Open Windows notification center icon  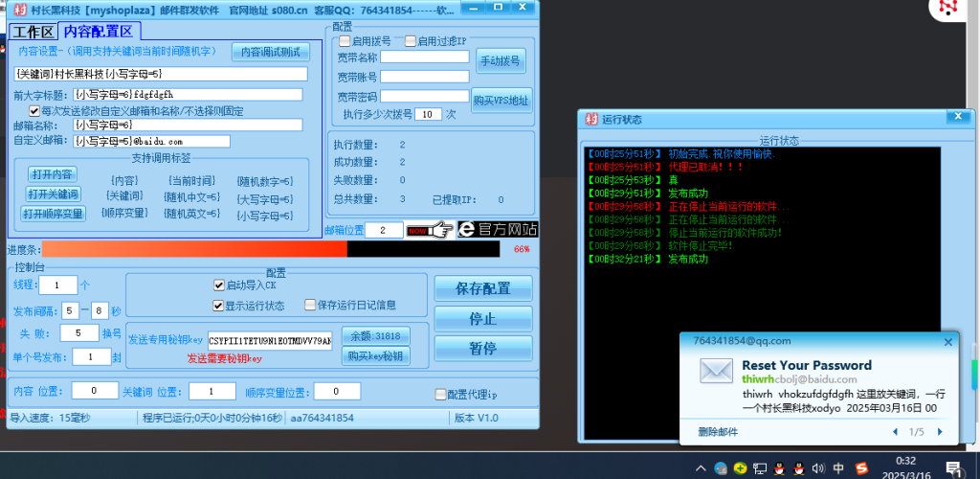click(953, 468)
